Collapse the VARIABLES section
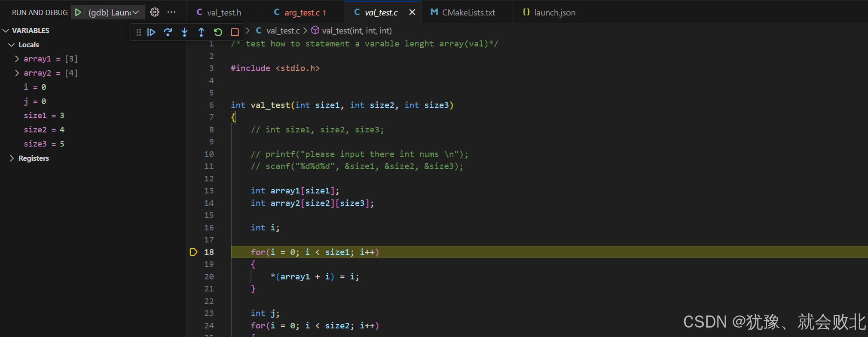 pos(6,31)
